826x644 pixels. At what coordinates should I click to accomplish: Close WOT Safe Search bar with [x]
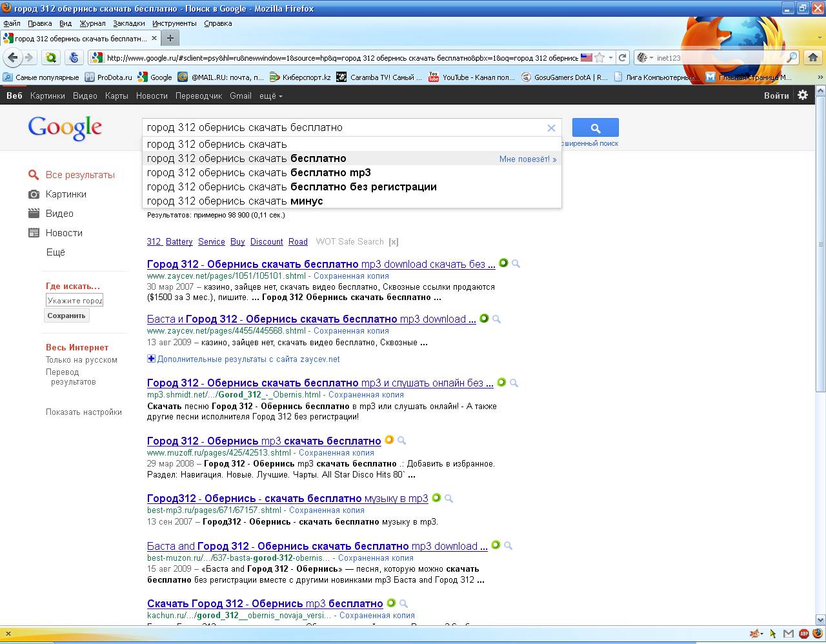[393, 242]
